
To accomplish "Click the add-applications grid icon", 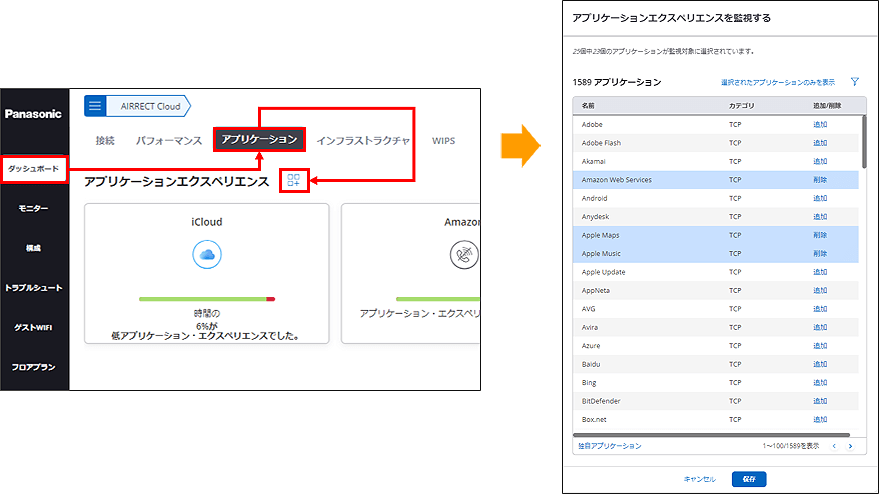I will coord(293,181).
